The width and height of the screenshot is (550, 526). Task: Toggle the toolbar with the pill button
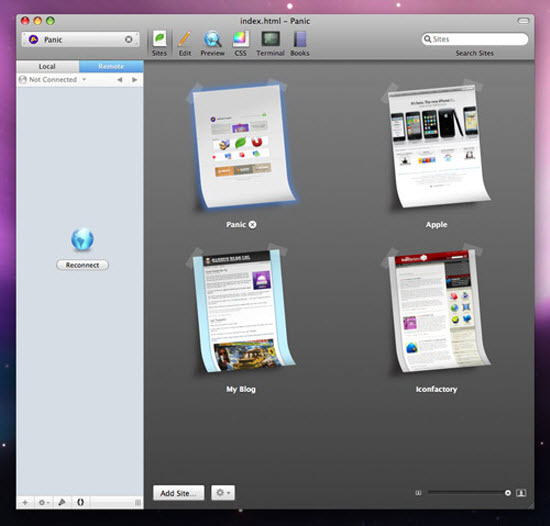click(523, 21)
